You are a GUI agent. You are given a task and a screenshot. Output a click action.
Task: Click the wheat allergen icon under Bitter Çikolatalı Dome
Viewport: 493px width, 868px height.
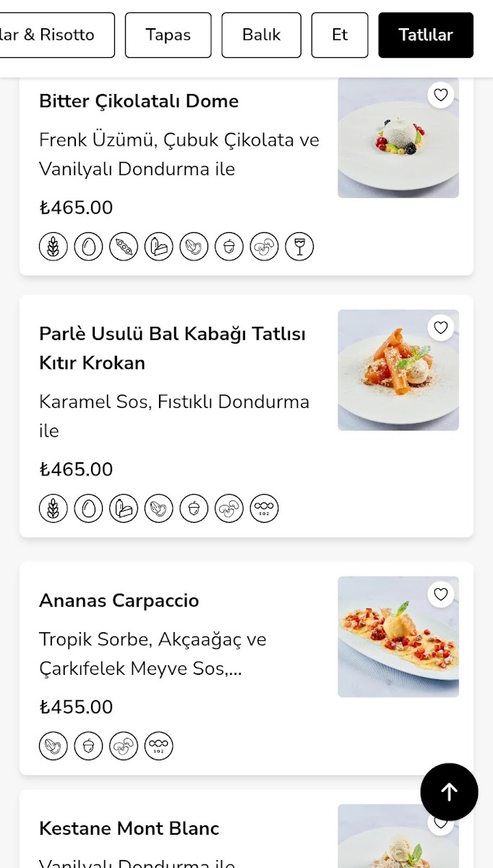pos(53,247)
